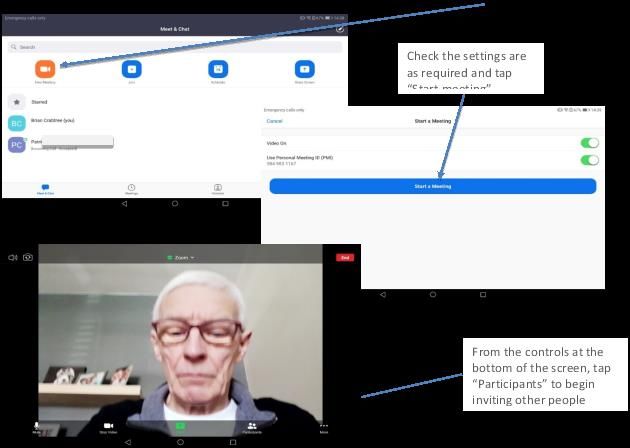Tap the Join meeting icon

132,69
